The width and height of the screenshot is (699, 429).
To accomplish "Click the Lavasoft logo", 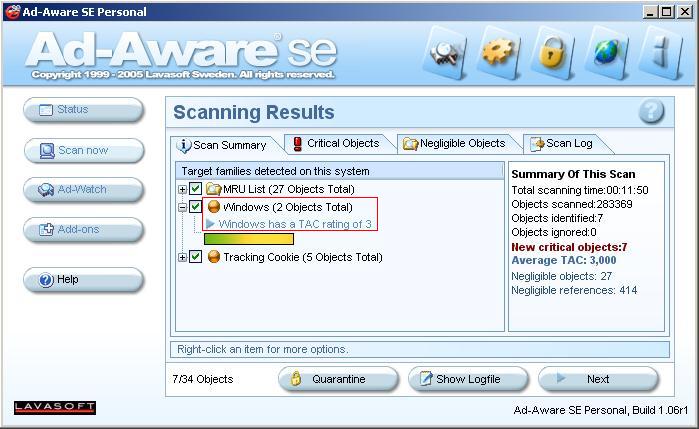I will pyautogui.click(x=55, y=407).
